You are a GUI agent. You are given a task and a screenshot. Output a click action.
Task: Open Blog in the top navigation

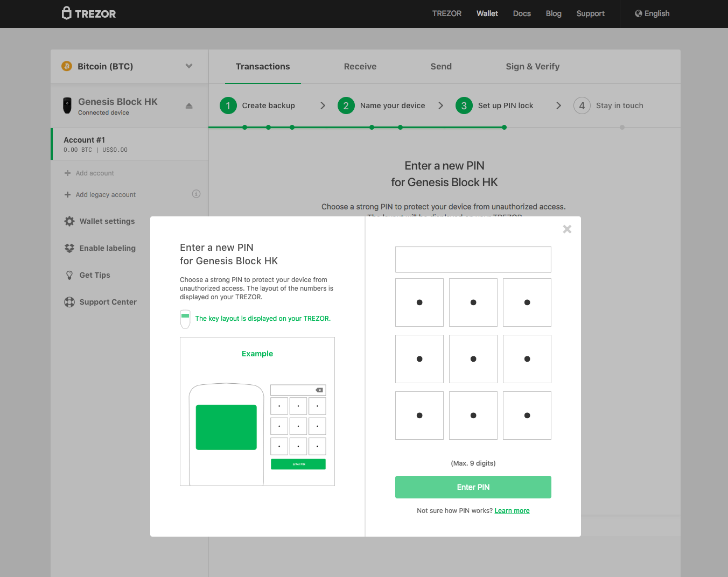tap(554, 13)
